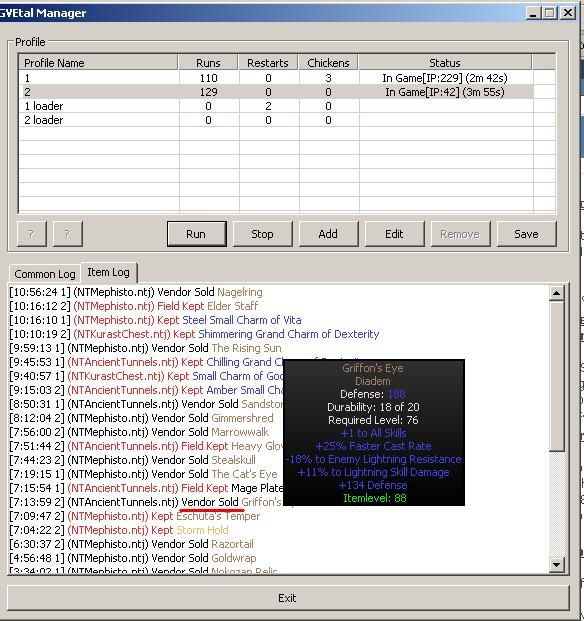Click the first question mark button
The width and height of the screenshot is (584, 621).
(x=32, y=234)
